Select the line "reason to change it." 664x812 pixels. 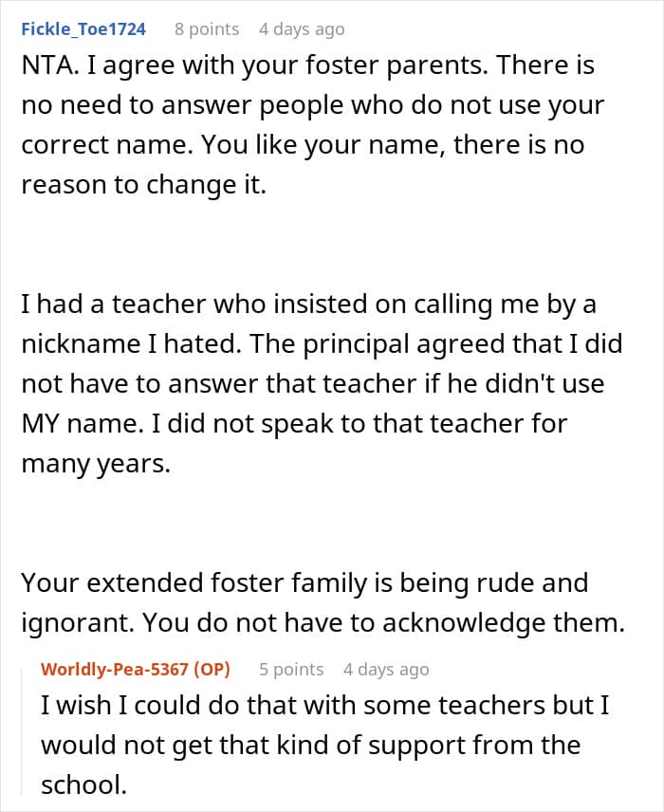(144, 184)
